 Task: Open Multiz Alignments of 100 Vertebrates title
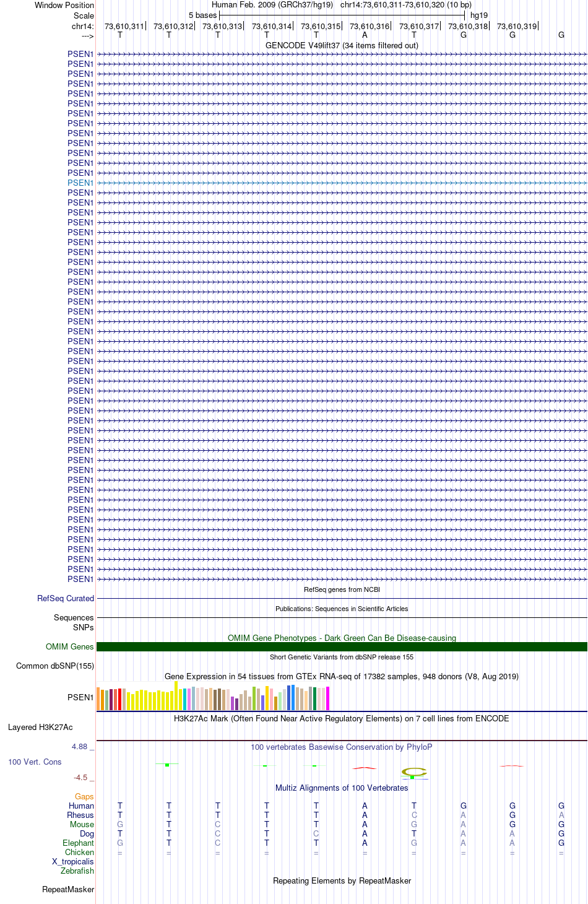click(x=342, y=788)
